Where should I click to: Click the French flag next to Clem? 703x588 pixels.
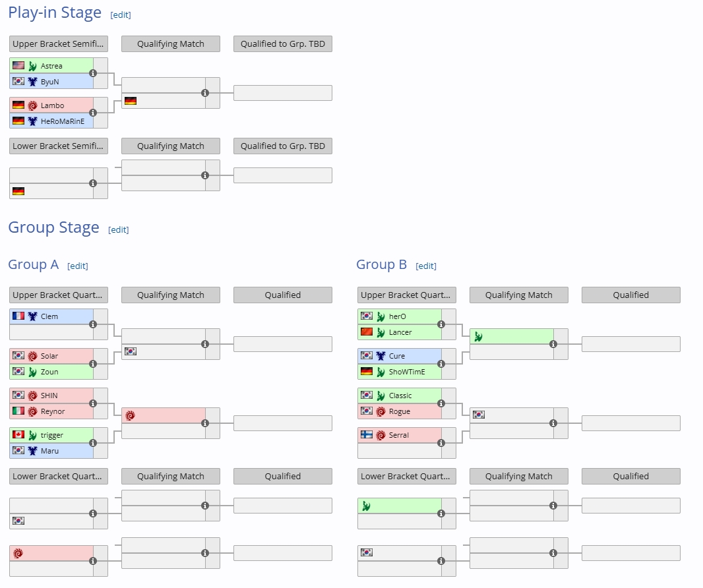coord(18,316)
